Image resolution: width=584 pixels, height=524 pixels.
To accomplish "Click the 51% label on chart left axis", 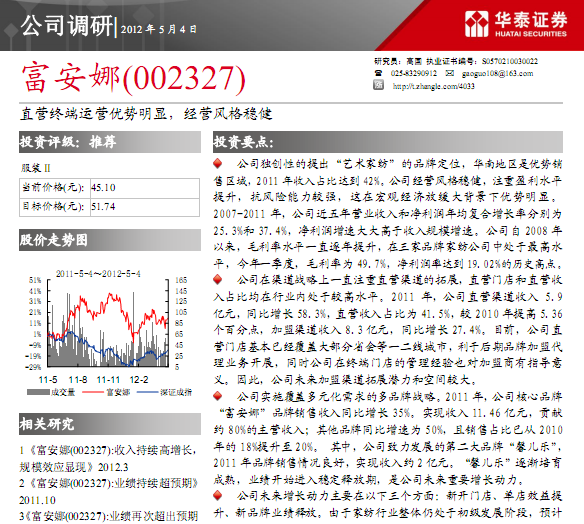I will click(35, 280).
